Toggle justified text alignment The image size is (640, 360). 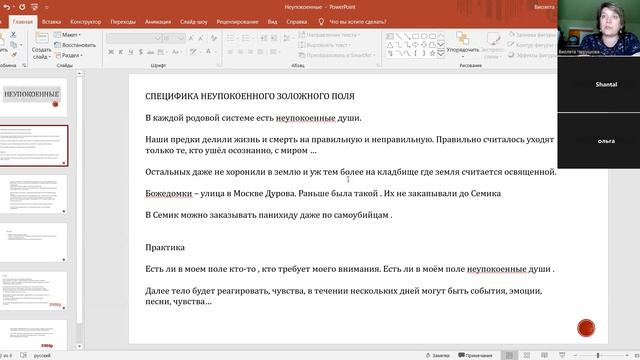click(260, 52)
